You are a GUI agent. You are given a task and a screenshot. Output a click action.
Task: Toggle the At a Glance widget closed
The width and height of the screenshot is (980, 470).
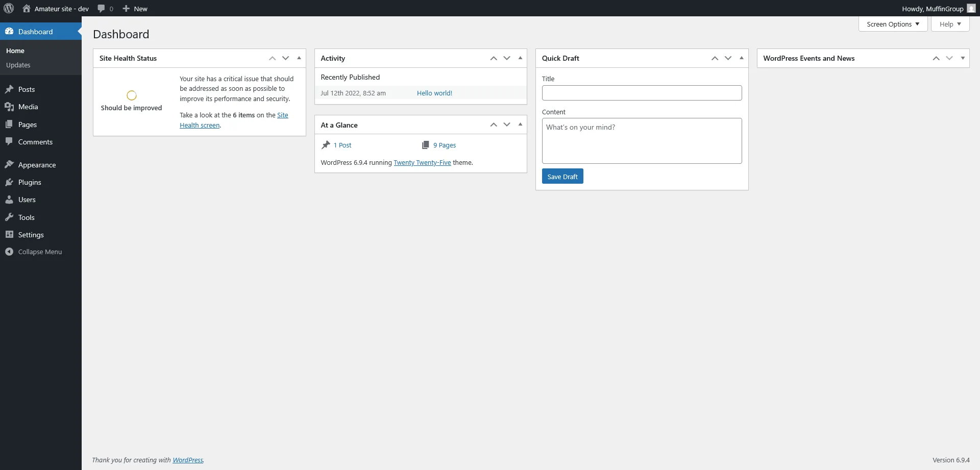(520, 125)
